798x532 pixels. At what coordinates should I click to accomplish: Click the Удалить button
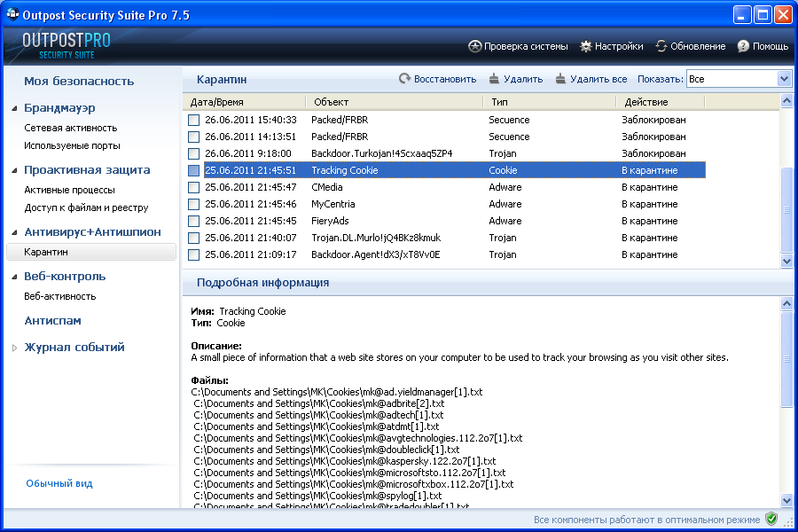(516, 79)
